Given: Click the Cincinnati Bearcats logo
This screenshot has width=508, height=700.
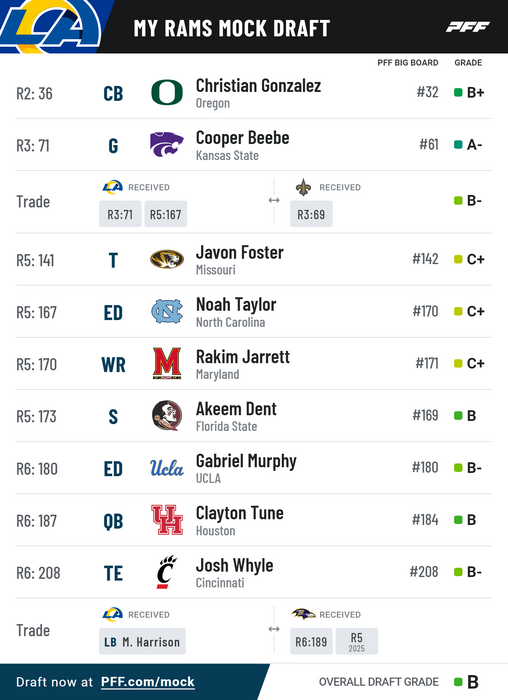Looking at the screenshot, I should point(167,572).
